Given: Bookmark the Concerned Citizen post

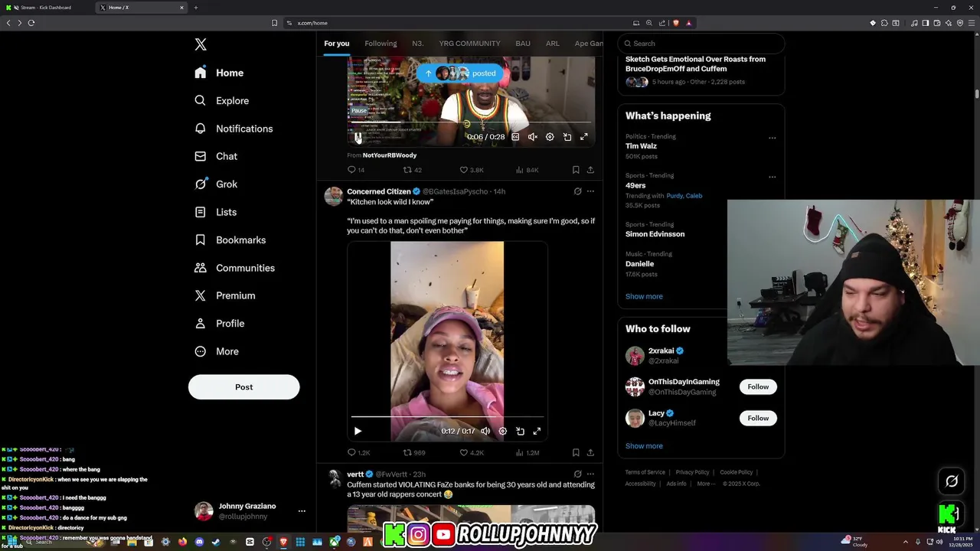Looking at the screenshot, I should [576, 452].
